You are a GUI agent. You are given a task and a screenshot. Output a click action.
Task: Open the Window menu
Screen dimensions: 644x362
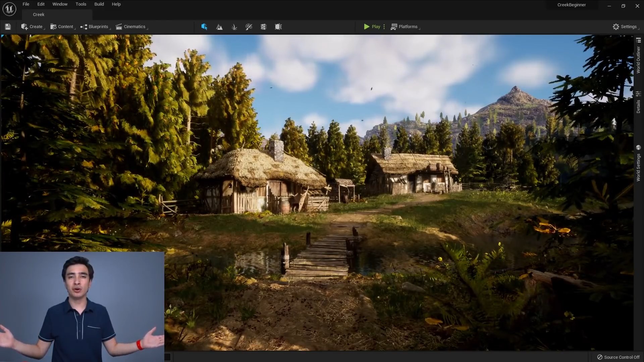point(60,4)
